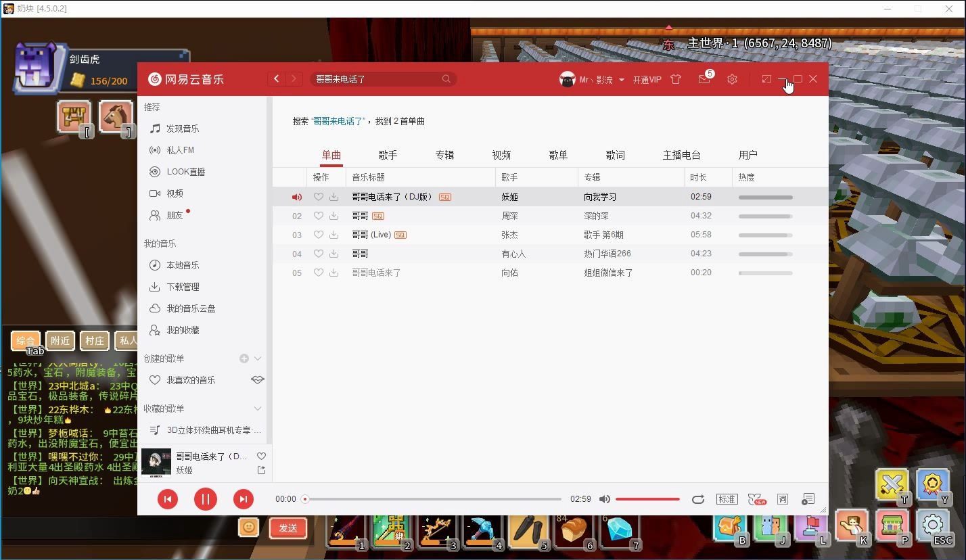This screenshot has width=966, height=560.
Task: Collapse the 收藏的歌单 section
Action: pyautogui.click(x=257, y=409)
